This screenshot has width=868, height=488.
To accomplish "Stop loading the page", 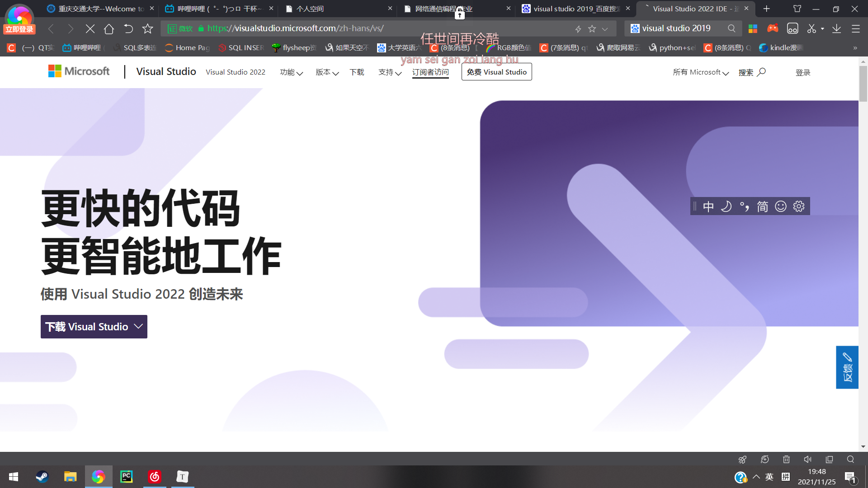I will [90, 29].
